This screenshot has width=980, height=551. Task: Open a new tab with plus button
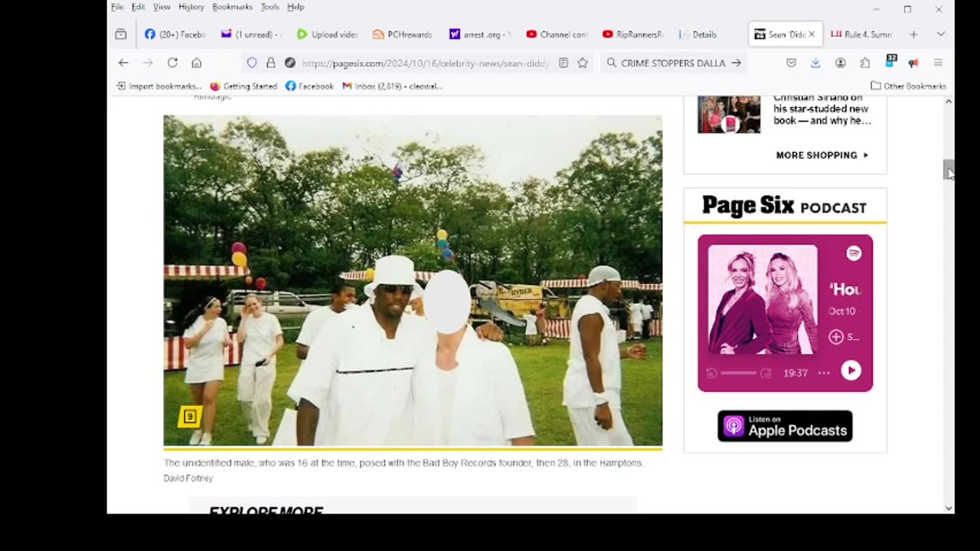click(x=913, y=34)
